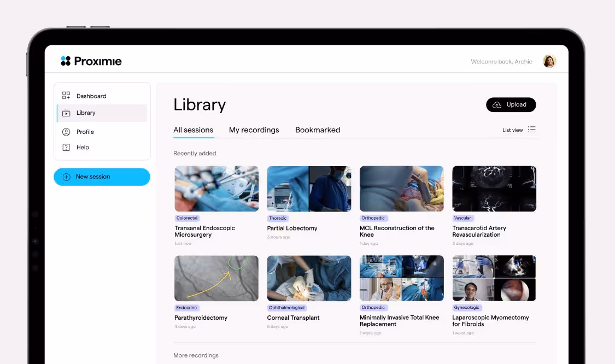The height and width of the screenshot is (364, 615).
Task: Click the '3 hours ago' timestamp
Action: point(279,237)
